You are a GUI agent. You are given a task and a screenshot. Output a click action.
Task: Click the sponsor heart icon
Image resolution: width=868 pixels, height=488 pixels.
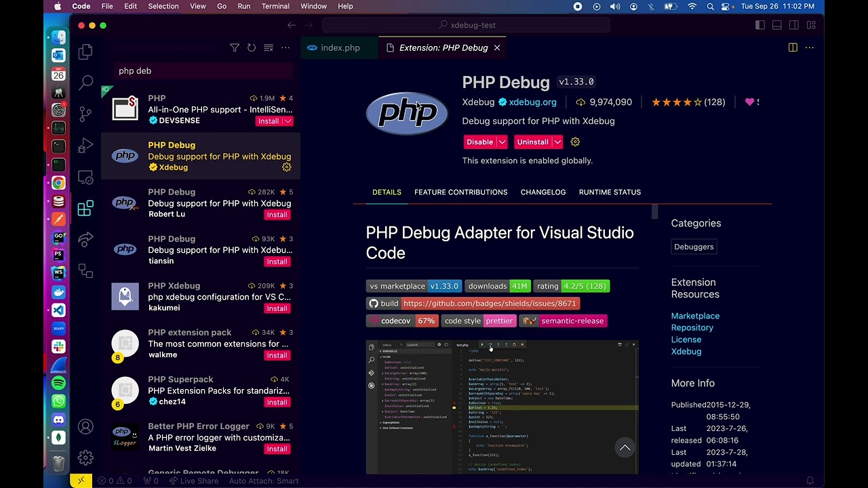(749, 102)
